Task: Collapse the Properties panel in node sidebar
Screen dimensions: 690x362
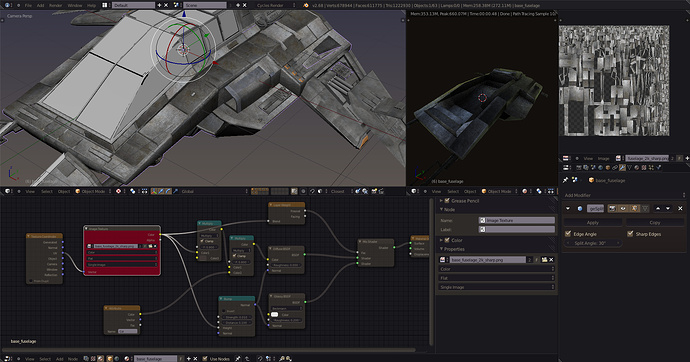Action: (441, 249)
